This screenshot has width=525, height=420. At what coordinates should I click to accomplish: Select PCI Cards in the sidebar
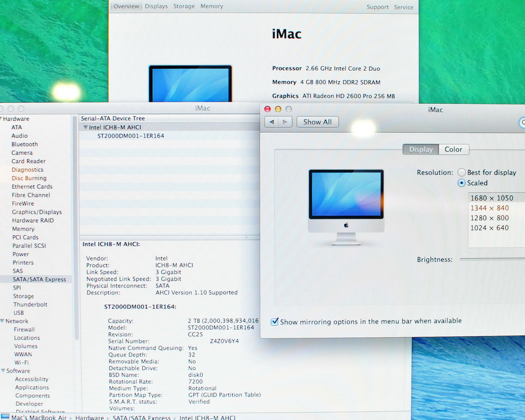(x=25, y=237)
